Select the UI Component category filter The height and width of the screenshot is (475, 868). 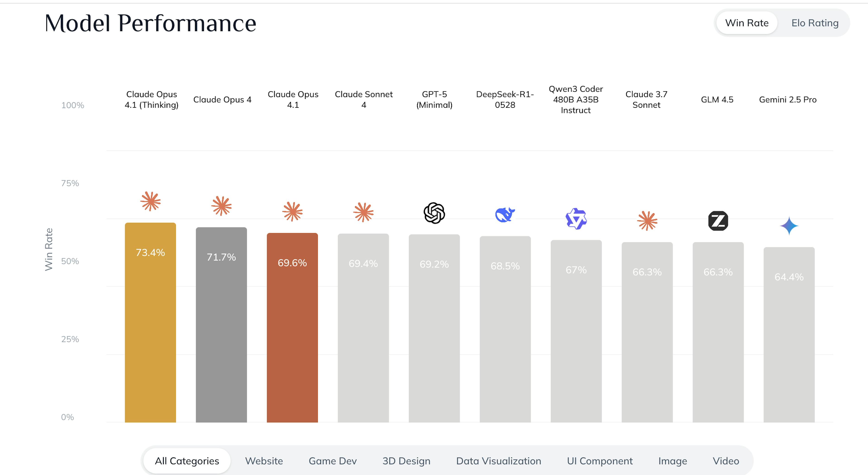click(x=600, y=461)
